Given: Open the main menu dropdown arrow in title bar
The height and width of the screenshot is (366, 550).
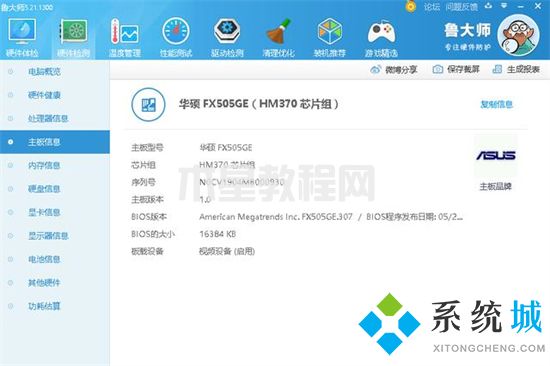Looking at the screenshot, I should [x=504, y=6].
